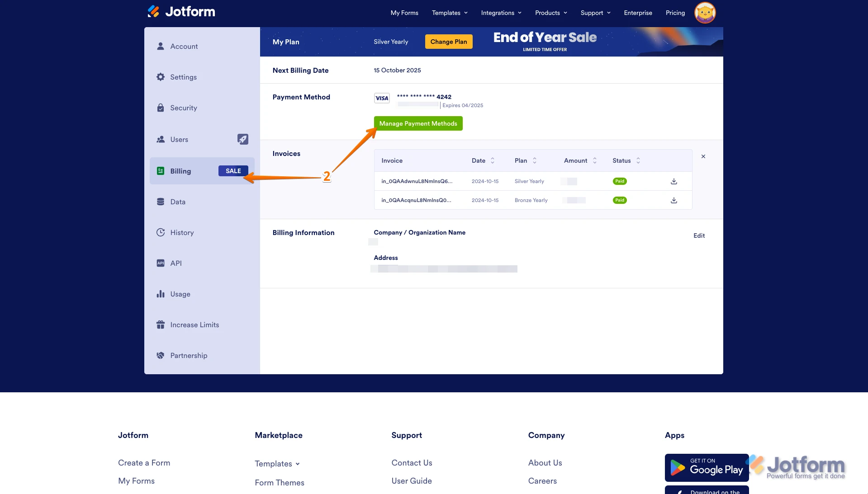Download the Silver Yearly invoice
This screenshot has height=494, width=868.
pos(674,181)
